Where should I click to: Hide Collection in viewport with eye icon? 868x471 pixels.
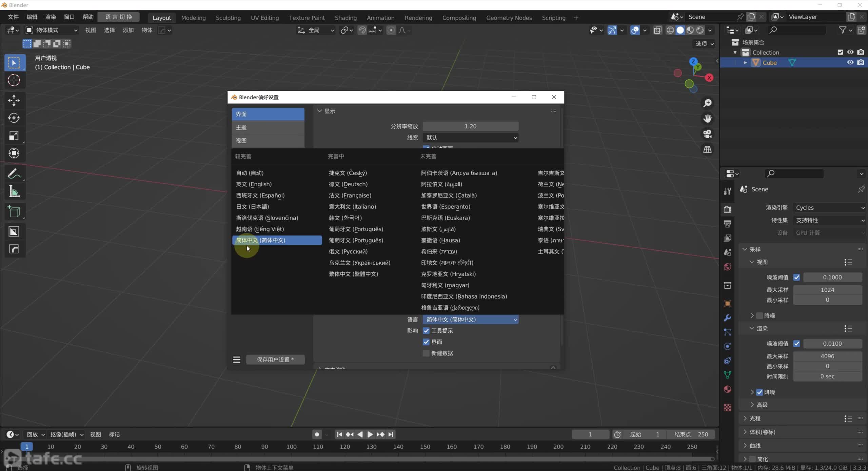850,52
